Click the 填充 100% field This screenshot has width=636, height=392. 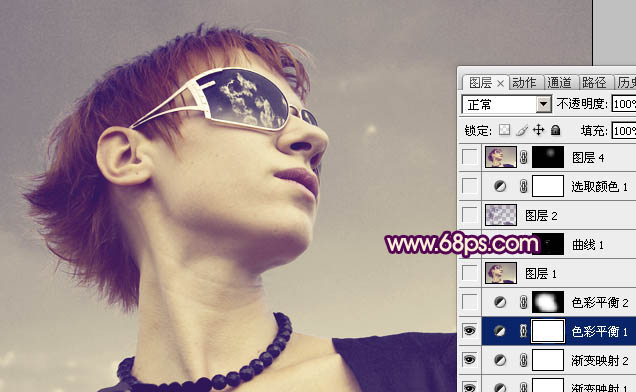(624, 131)
